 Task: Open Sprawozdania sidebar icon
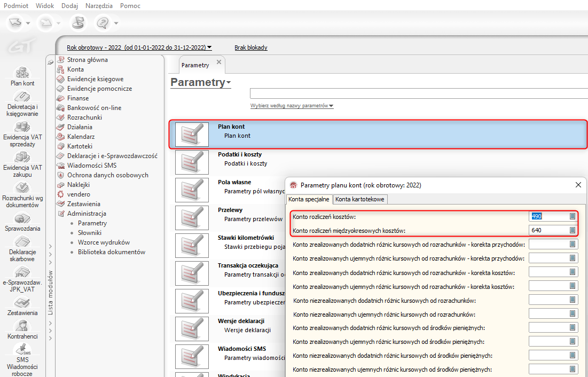click(x=22, y=222)
